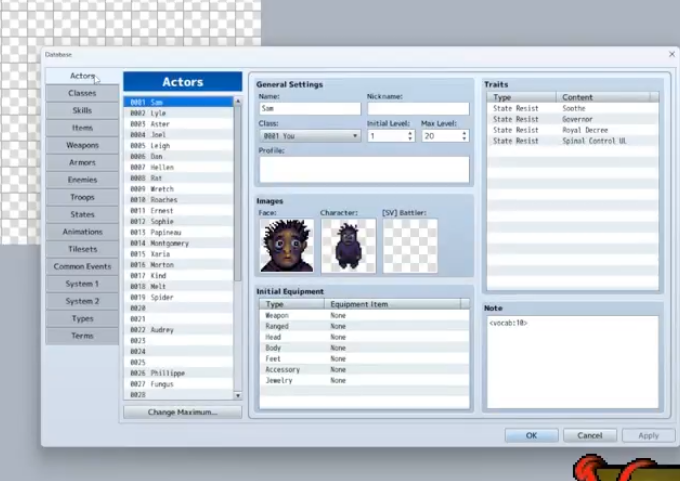Viewport: 680px width, 481px height.
Task: Select the Royal Decree trait row
Action: tap(572, 130)
